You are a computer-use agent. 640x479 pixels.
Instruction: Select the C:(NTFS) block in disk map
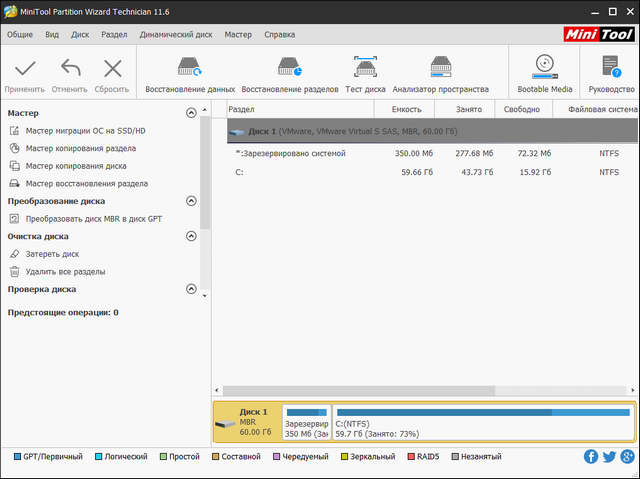click(x=482, y=423)
